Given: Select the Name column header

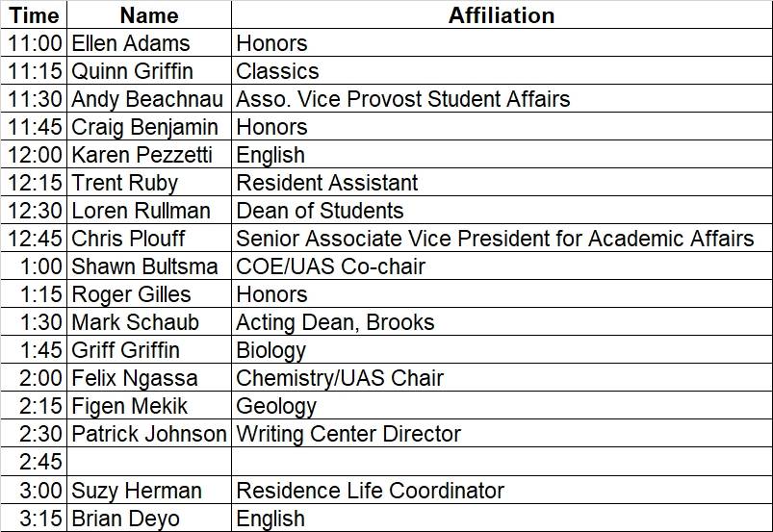Looking at the screenshot, I should [149, 15].
